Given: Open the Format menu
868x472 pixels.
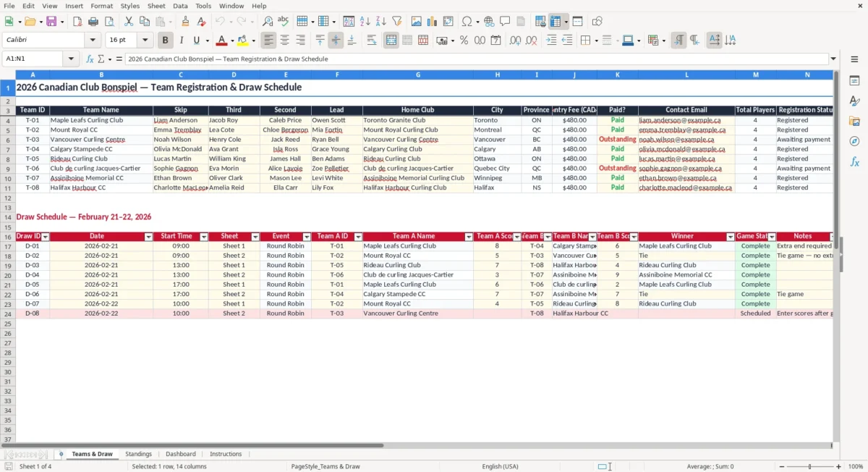Looking at the screenshot, I should (101, 6).
